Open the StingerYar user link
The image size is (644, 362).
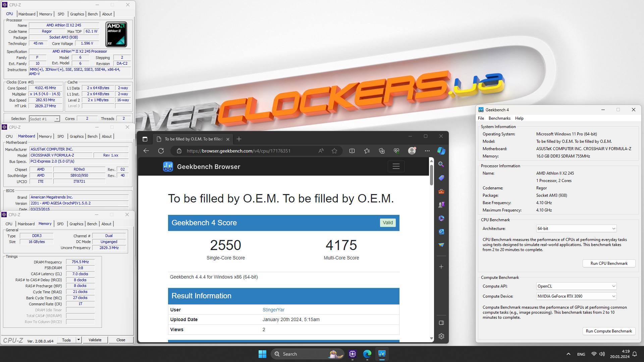(x=273, y=310)
